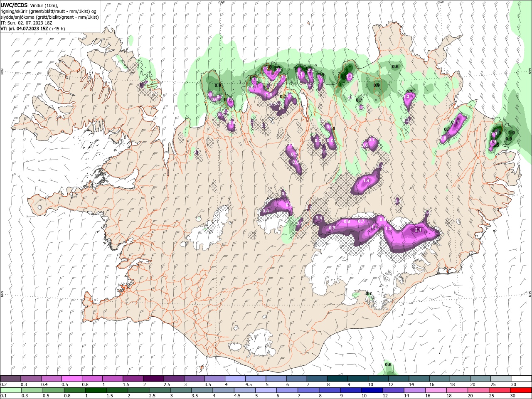Click the 'VT: þri. 04.07.2023 15Z' valid time
Image resolution: width=532 pixels, height=399 pixels.
[24, 29]
